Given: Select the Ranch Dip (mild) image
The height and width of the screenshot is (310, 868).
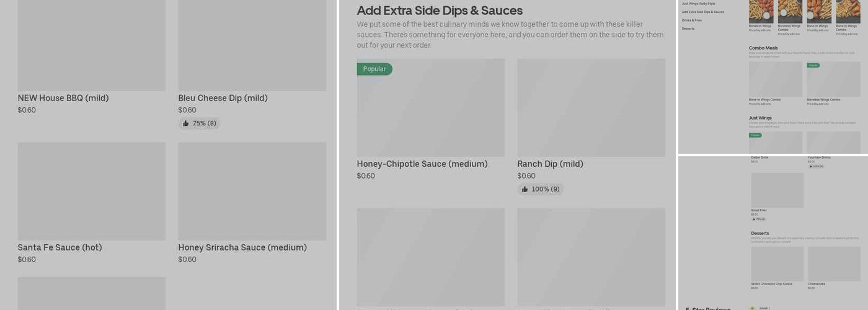Looking at the screenshot, I should click(x=591, y=108).
